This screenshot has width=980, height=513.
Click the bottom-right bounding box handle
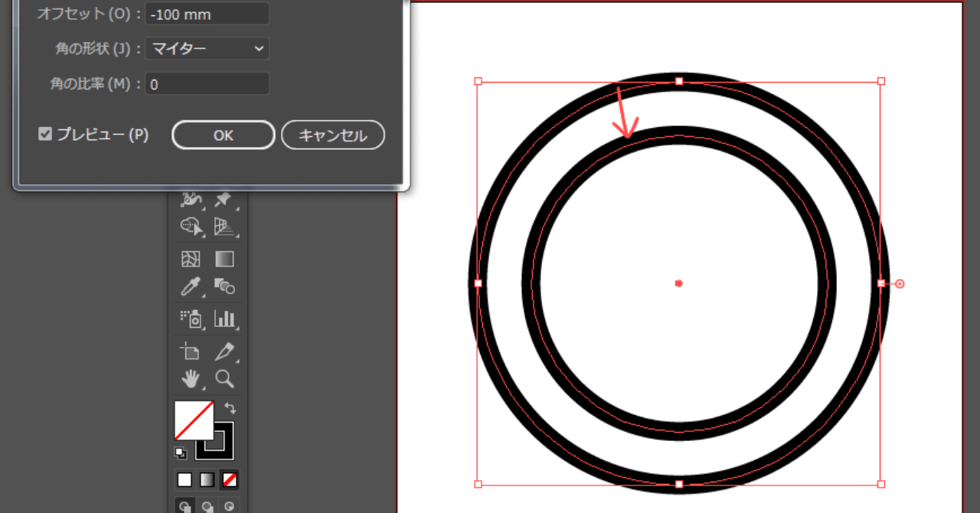[x=881, y=484]
